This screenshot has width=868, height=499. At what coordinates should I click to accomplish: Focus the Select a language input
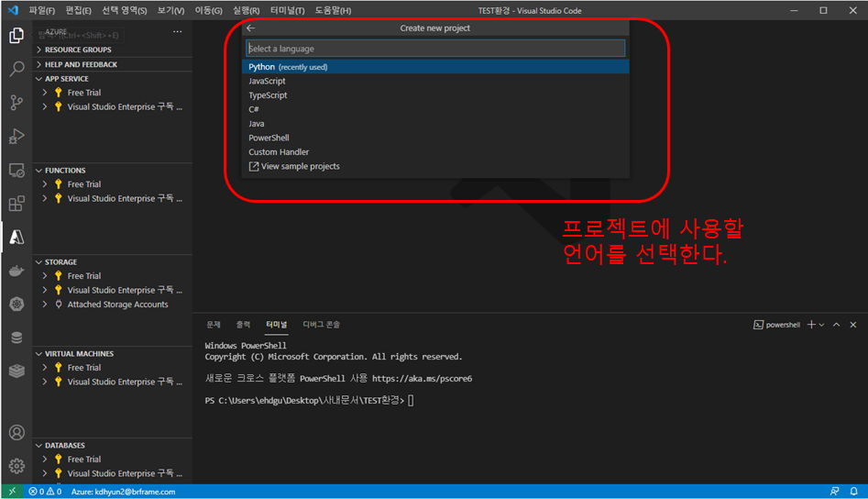435,49
